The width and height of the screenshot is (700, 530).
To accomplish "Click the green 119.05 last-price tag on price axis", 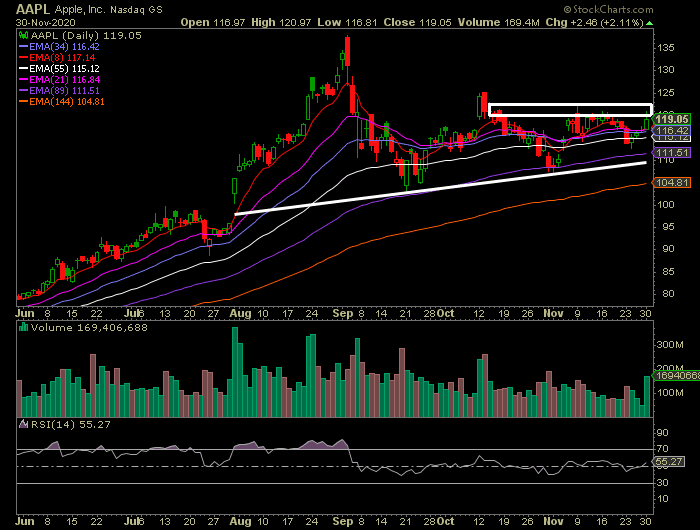I will click(672, 119).
